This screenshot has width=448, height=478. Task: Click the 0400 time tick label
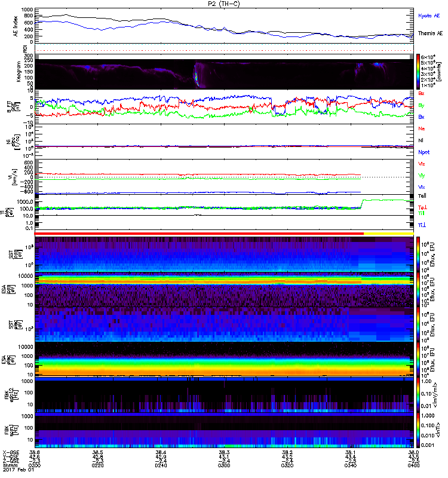click(413, 465)
